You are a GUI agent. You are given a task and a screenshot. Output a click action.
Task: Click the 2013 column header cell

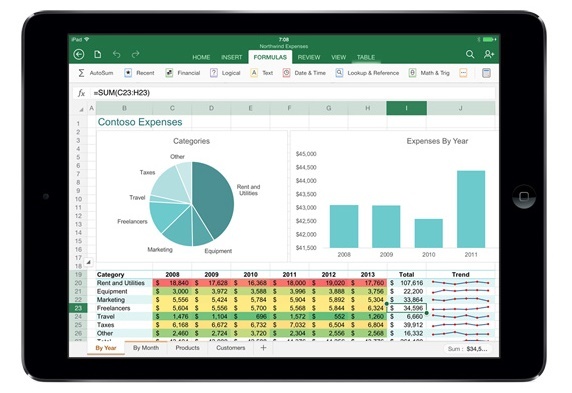pos(367,274)
